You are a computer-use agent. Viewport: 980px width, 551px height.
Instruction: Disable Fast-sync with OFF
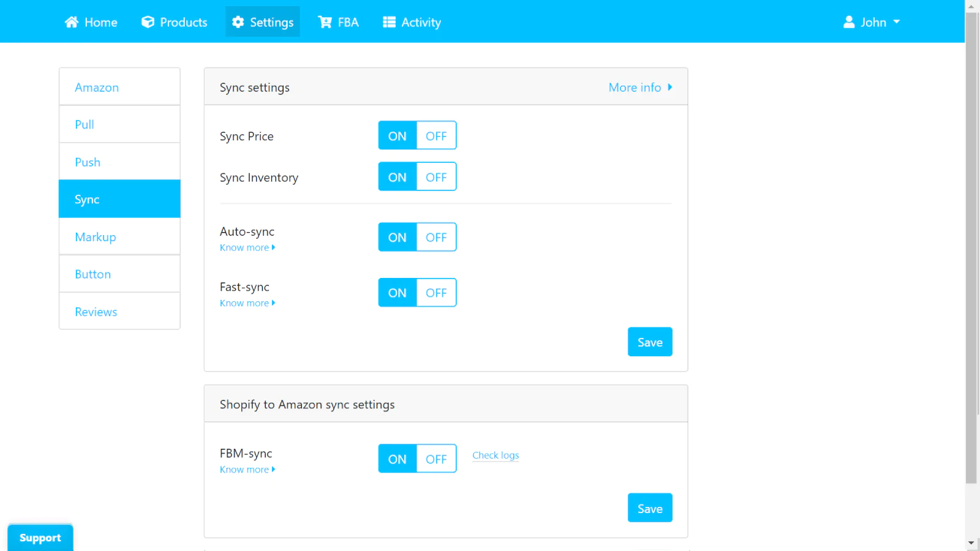[x=437, y=293]
